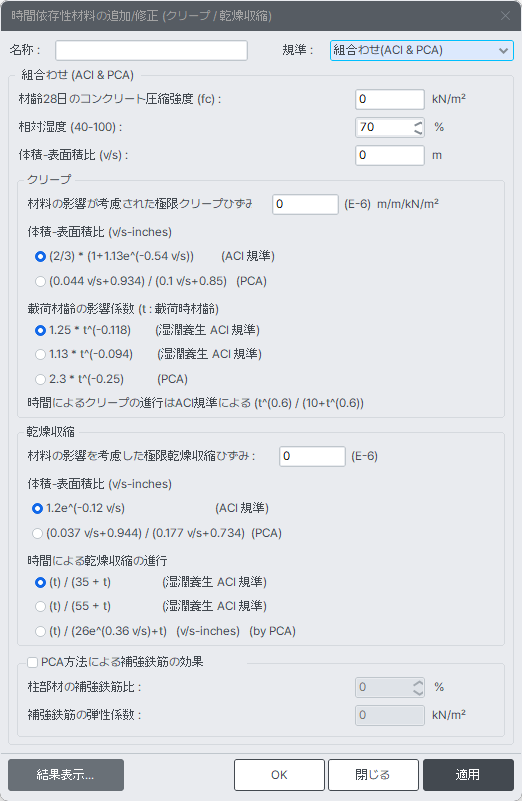Select the 1.13 * t^(-0.094) loading age option

[40, 354]
